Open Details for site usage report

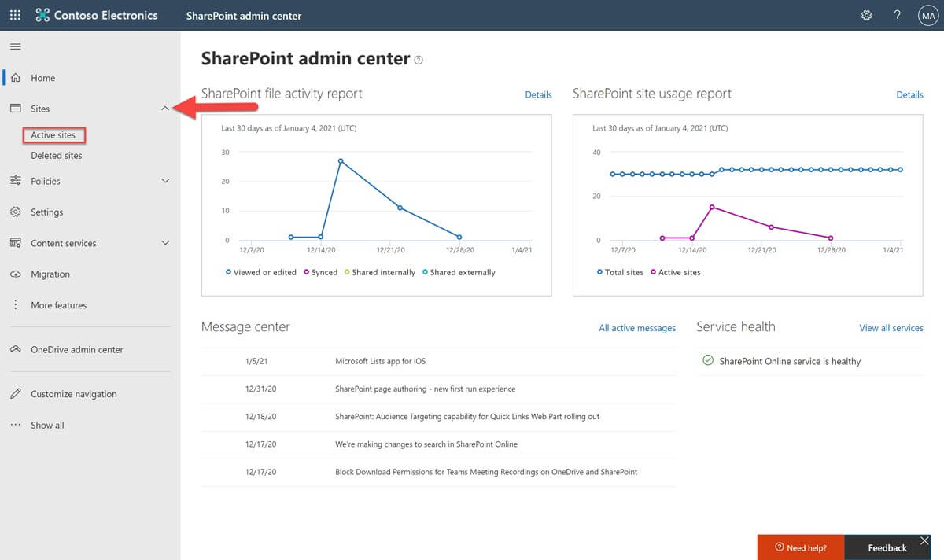[909, 94]
